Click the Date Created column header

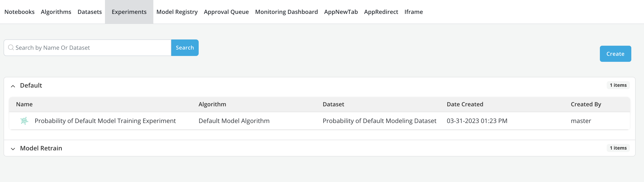pos(465,104)
